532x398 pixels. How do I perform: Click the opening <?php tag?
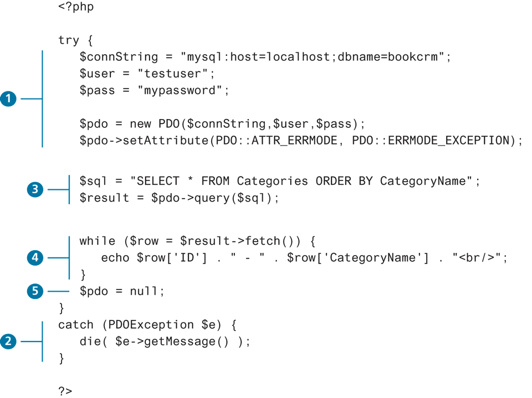point(76,8)
